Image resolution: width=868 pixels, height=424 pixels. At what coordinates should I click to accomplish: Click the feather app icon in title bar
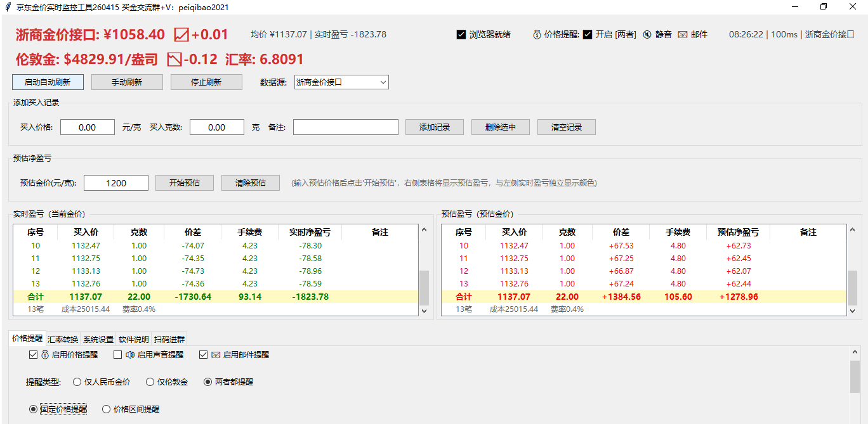[x=8, y=7]
